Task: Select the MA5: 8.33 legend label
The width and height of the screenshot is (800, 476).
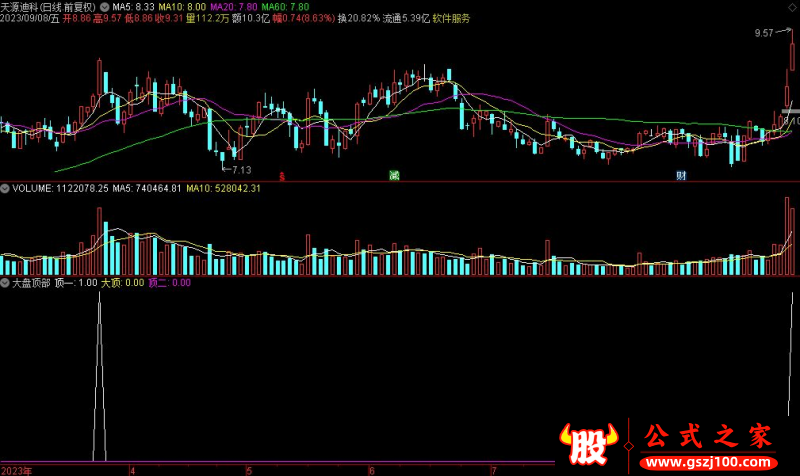Action: tap(133, 6)
